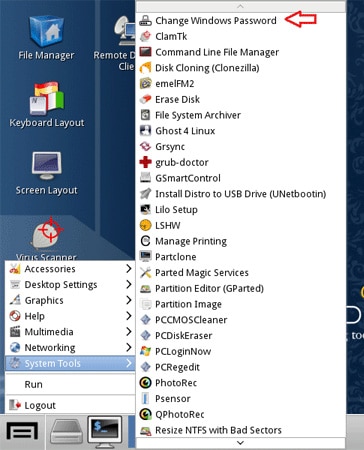Click the red cross grub-doctor icon
364x450 pixels.
click(x=145, y=162)
